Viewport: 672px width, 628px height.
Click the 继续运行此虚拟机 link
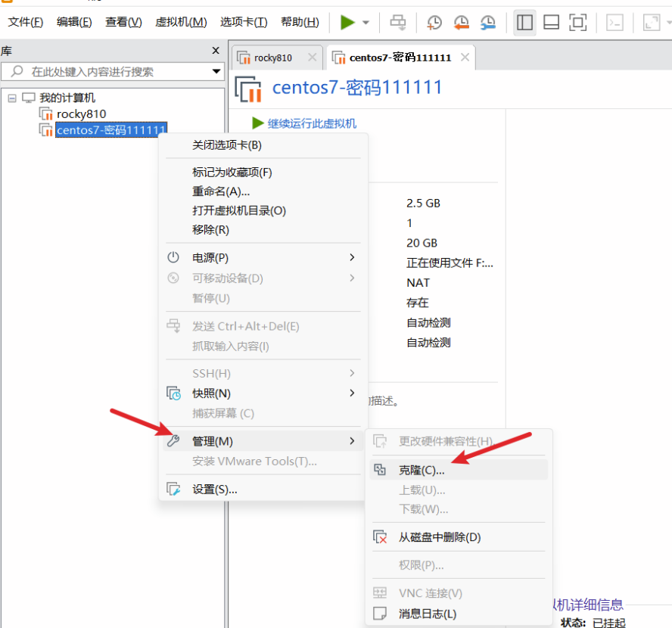point(312,124)
